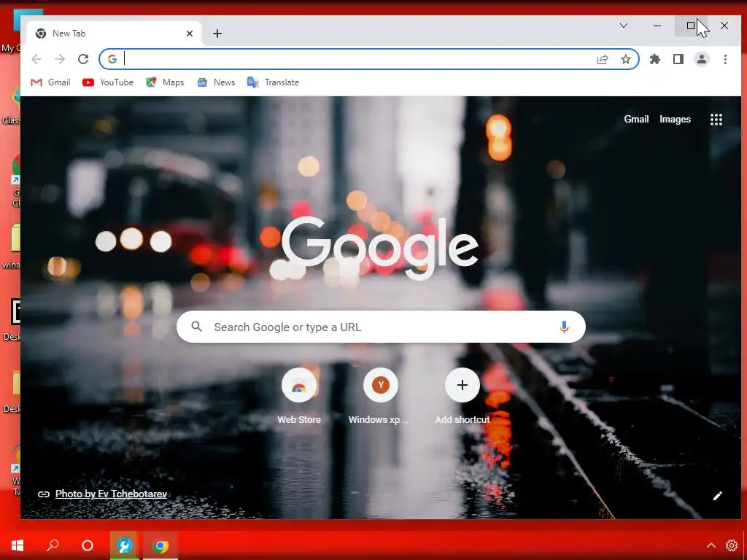This screenshot has height=560, width=747.
Task: Open taskbar search magnifier
Action: click(x=53, y=545)
